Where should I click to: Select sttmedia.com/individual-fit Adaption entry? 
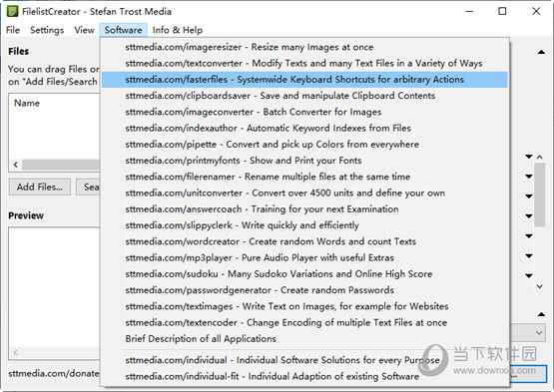tap(304, 376)
